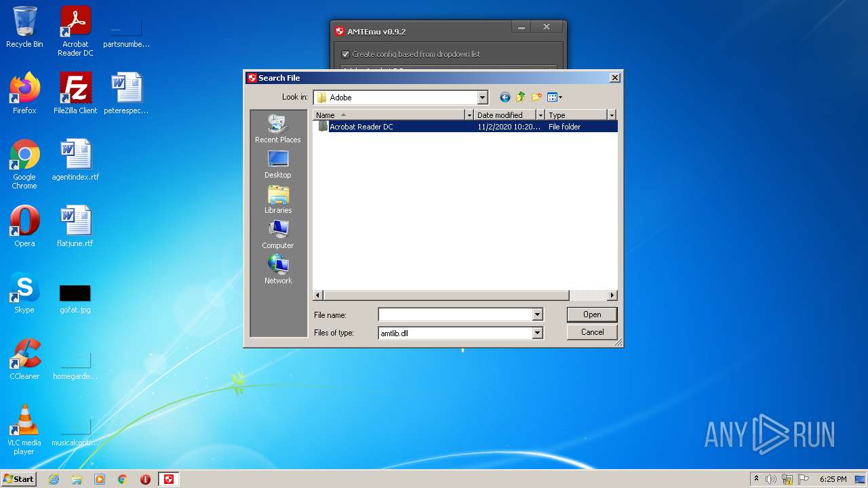The width and height of the screenshot is (868, 488).
Task: Open VLC media player shortcut
Action: [x=24, y=430]
